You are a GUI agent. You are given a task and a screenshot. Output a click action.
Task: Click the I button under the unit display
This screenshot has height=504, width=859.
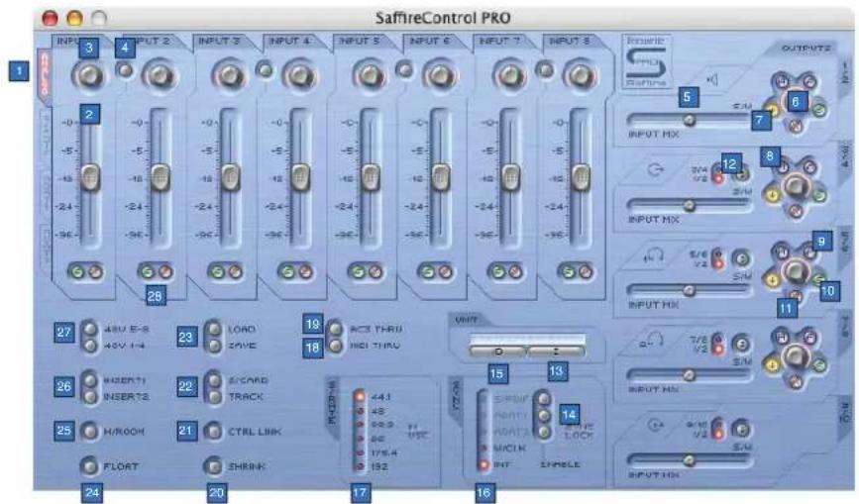[x=556, y=352]
